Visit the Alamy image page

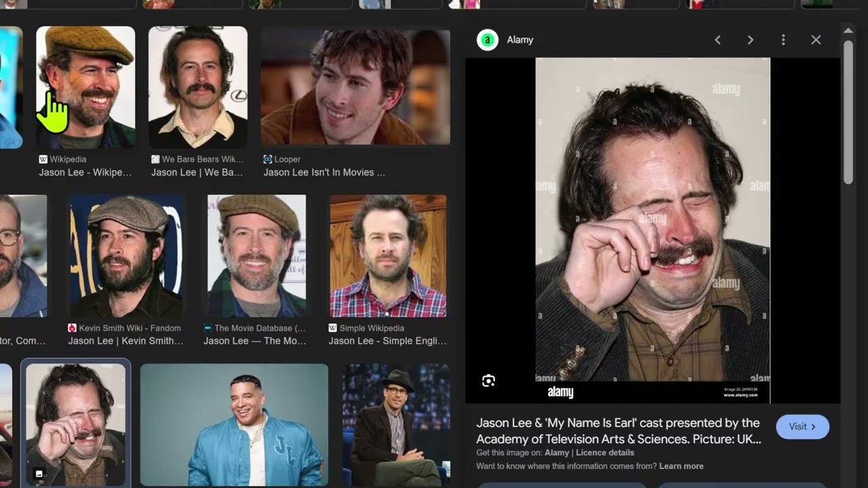click(x=802, y=427)
